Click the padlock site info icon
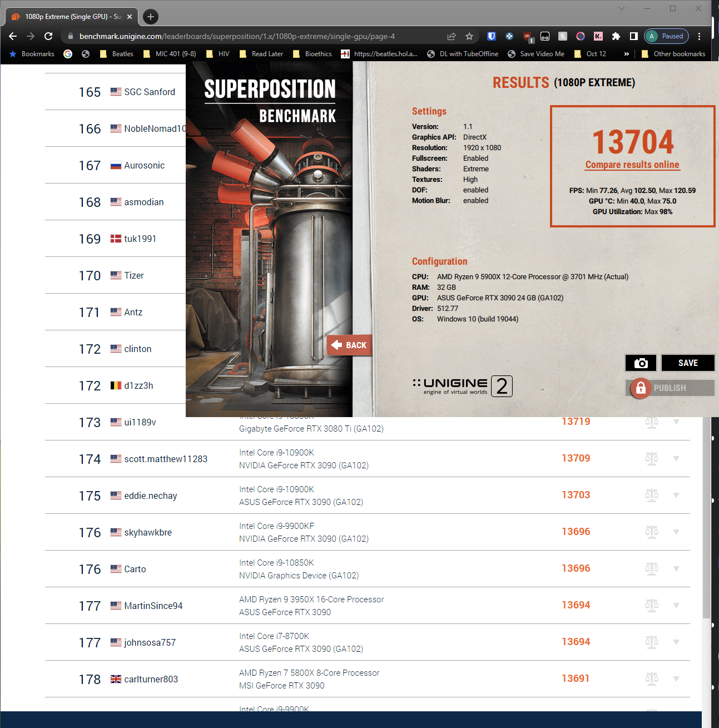Screen dimensions: 719x728 70,36
